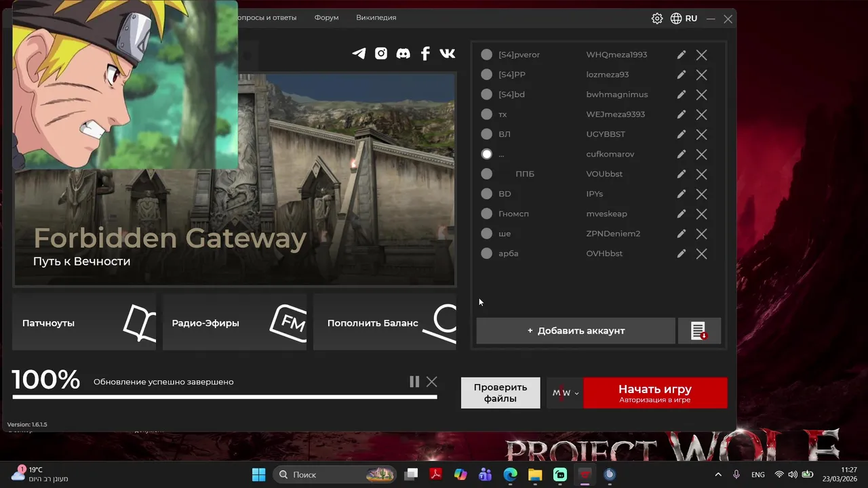Click the globe language icon
The image size is (868, 488).
[676, 18]
